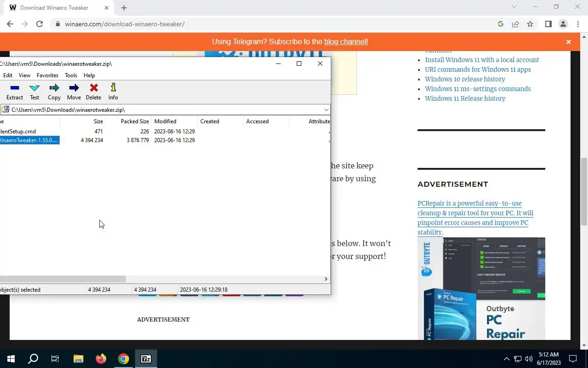
Task: Open Firefox from the taskbar
Action: [x=101, y=359]
